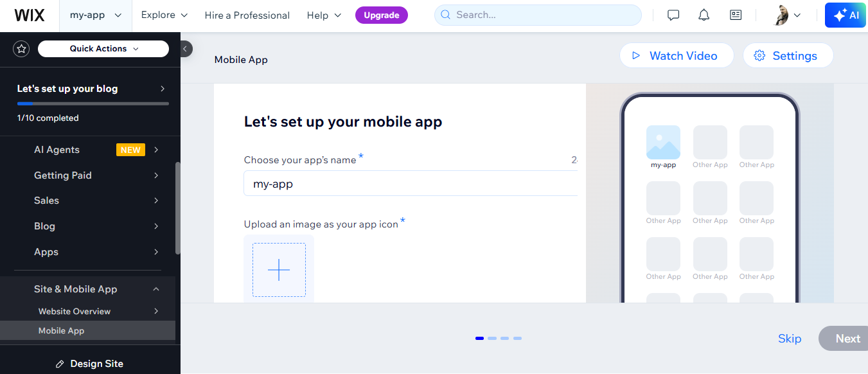Open the Explore dropdown menu
868x374 pixels.
pos(164,15)
